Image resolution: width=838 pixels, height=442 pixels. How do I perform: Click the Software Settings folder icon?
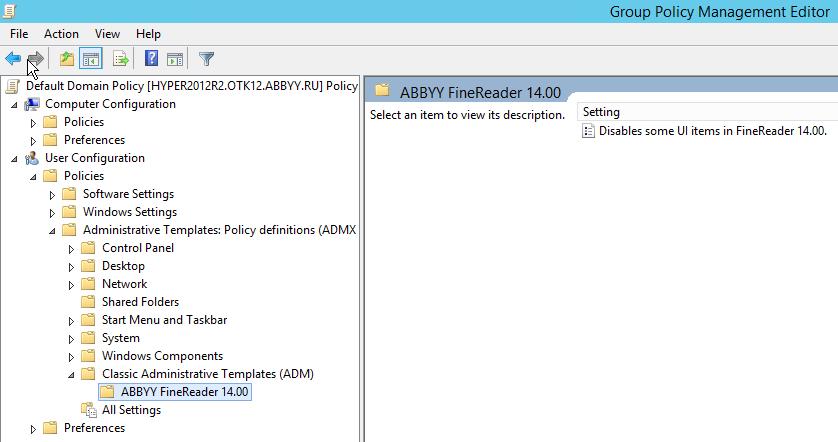[69, 194]
